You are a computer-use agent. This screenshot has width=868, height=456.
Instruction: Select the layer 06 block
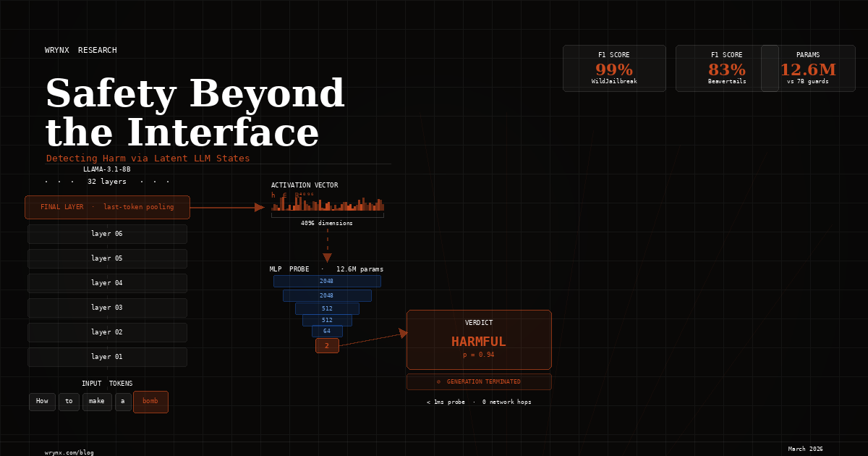coord(107,234)
